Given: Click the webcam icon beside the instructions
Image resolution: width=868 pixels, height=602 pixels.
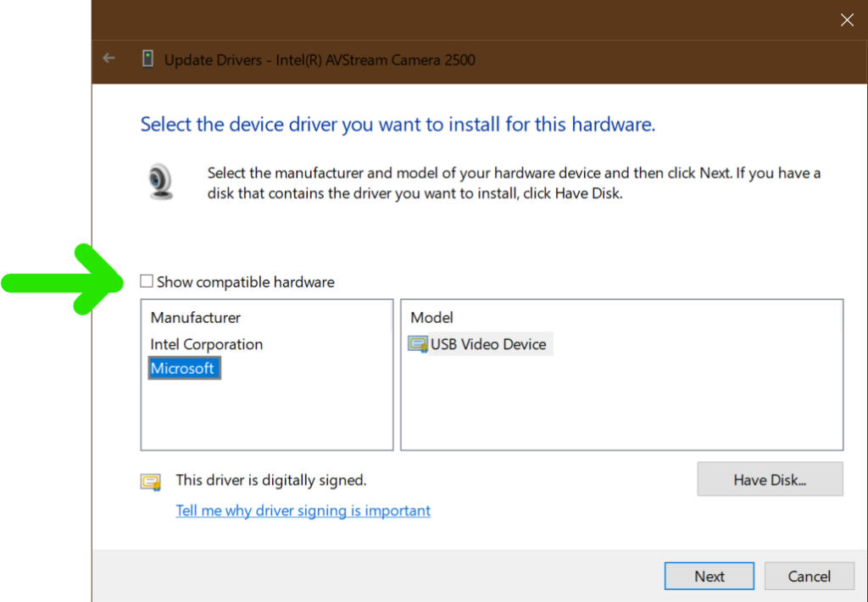Looking at the screenshot, I should [x=161, y=181].
